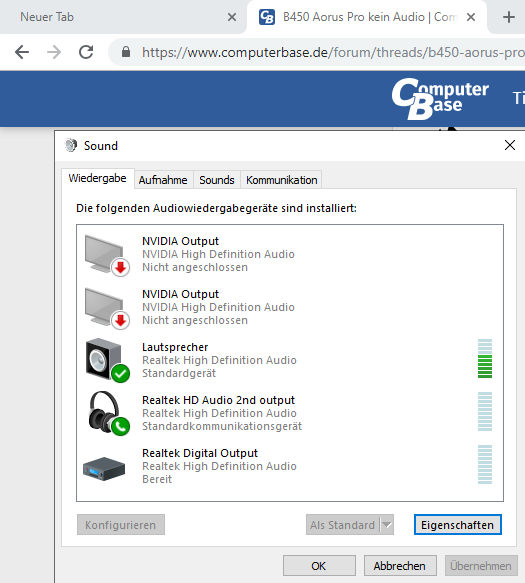The height and width of the screenshot is (583, 525).
Task: Click the 'Bereit' status text
Action: pyautogui.click(x=157, y=479)
